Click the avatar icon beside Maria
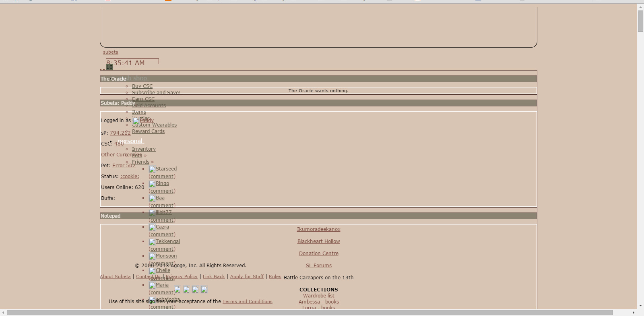The image size is (644, 316). point(152,285)
